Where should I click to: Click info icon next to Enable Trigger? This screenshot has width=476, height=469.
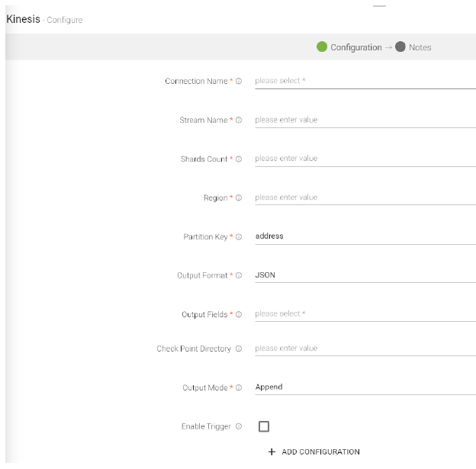[239, 427]
